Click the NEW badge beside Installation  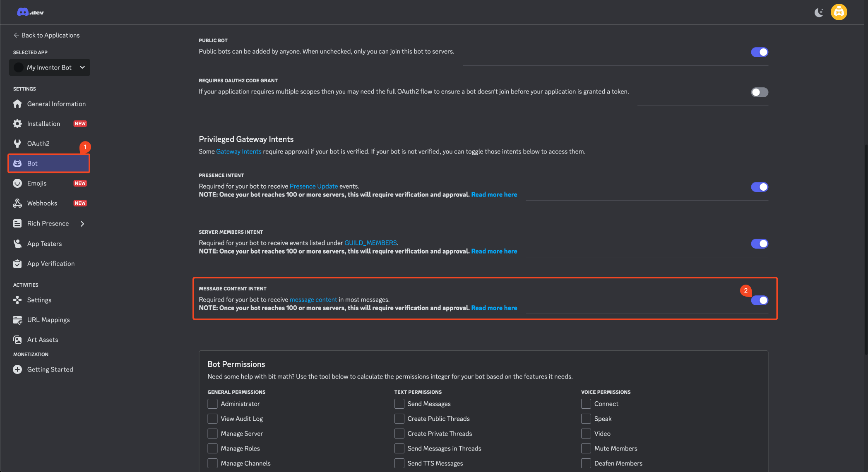(x=80, y=124)
